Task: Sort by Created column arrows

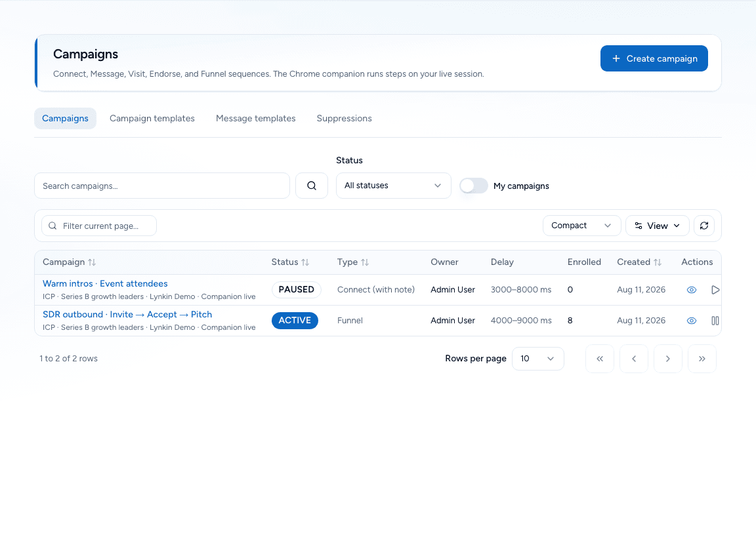Action: click(x=657, y=262)
